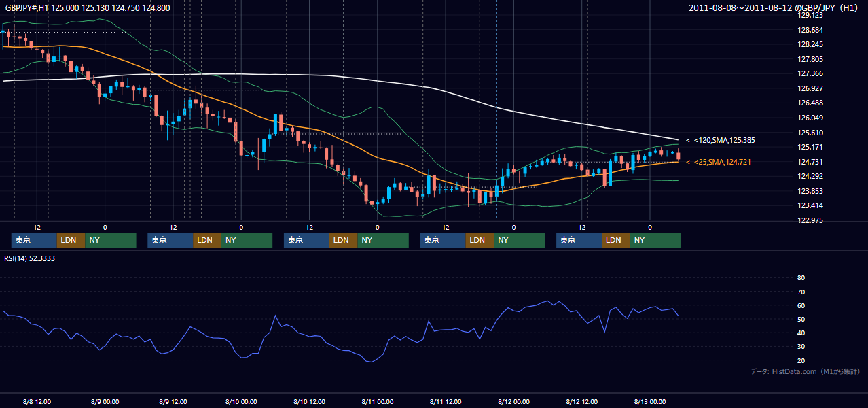Click the RSI 70 level label
Image resolution: width=868 pixels, height=408 pixels.
point(801,292)
